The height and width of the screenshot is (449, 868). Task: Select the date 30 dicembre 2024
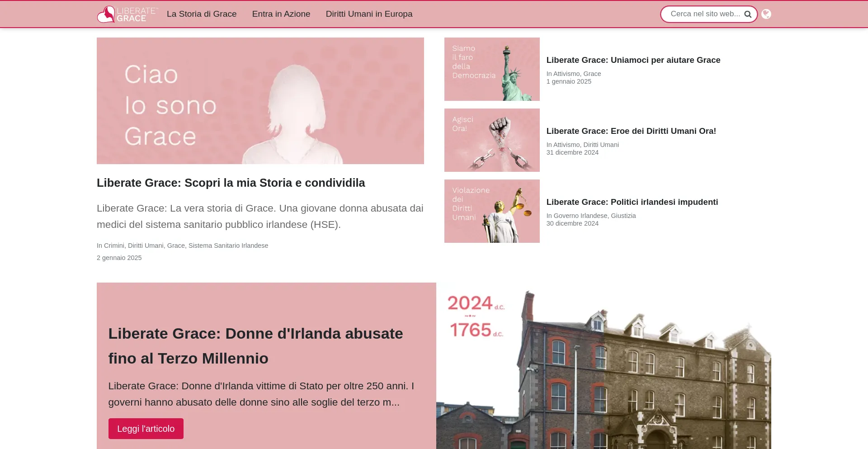(572, 223)
